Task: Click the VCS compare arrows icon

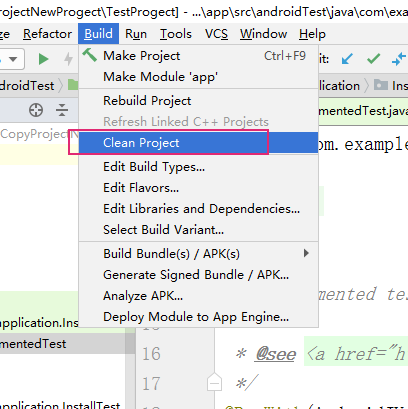Action: click(x=399, y=59)
